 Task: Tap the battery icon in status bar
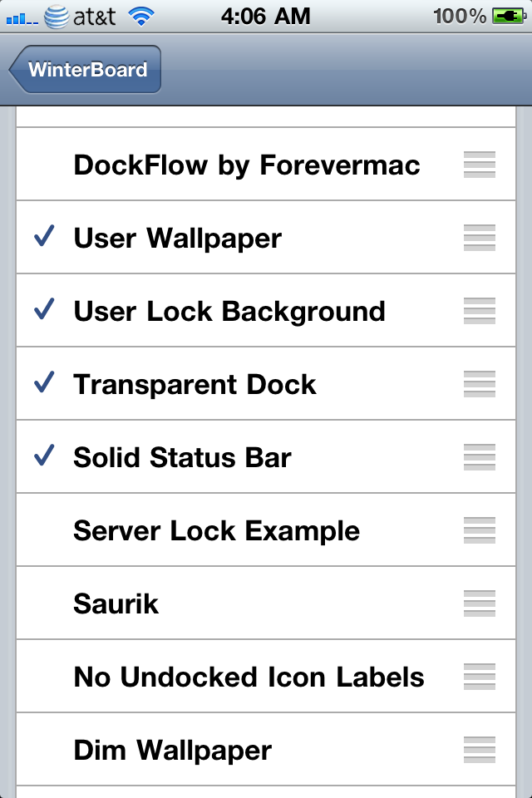coord(509,17)
